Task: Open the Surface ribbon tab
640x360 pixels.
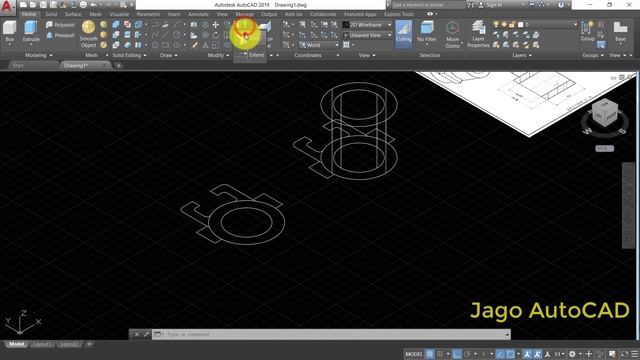Action: point(73,14)
